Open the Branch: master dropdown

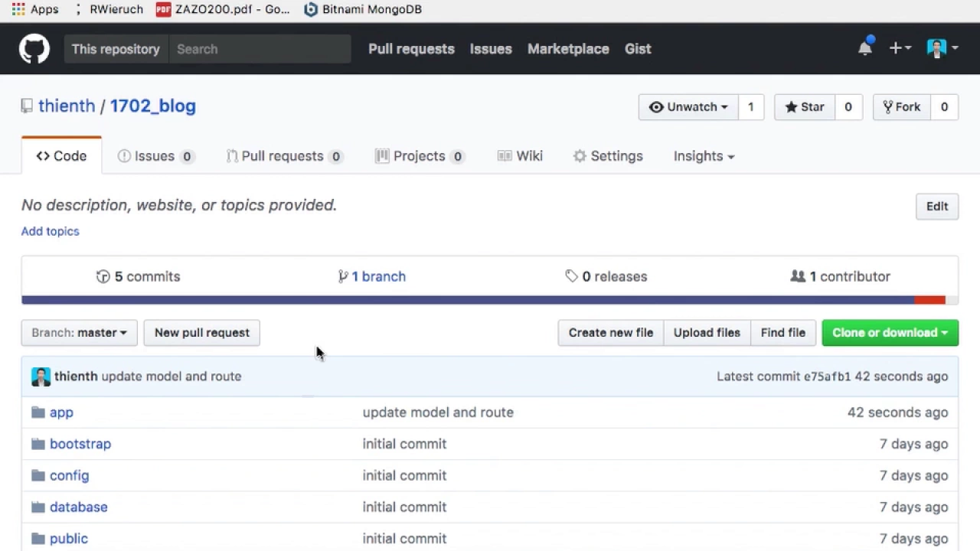[x=79, y=333]
